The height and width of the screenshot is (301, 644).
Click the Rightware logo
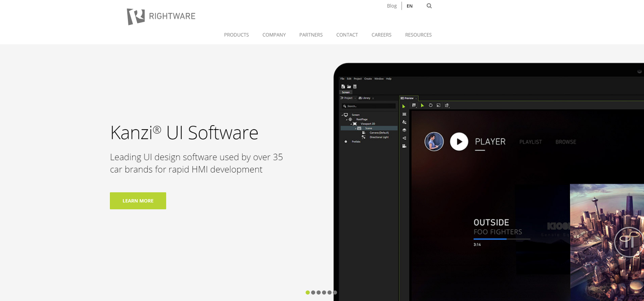161,16
